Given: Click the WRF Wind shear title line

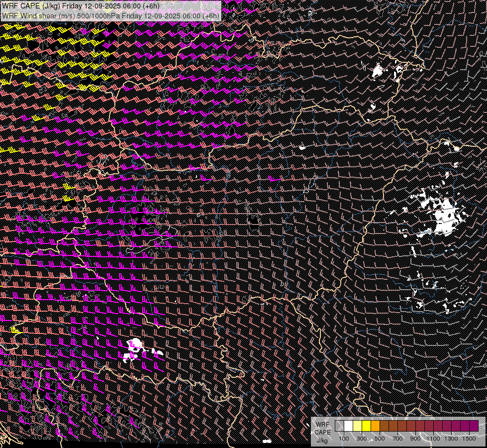Looking at the screenshot, I should 109,15.
